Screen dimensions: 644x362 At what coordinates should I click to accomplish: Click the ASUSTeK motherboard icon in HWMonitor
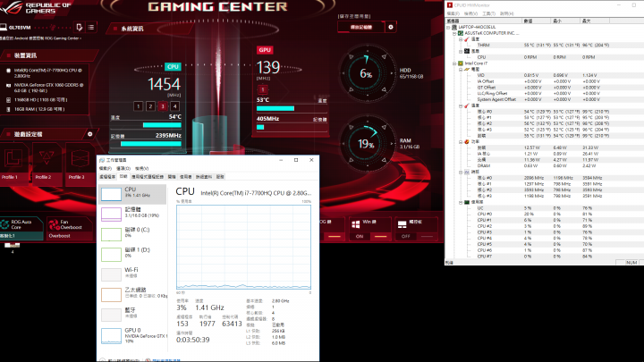click(x=461, y=33)
